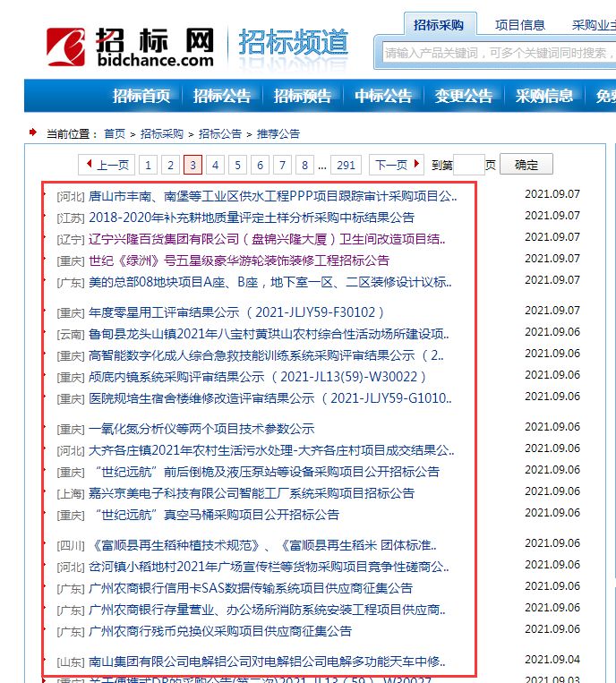Click [云南] region tag
Image resolution: width=616 pixels, height=683 pixels.
click(x=71, y=335)
